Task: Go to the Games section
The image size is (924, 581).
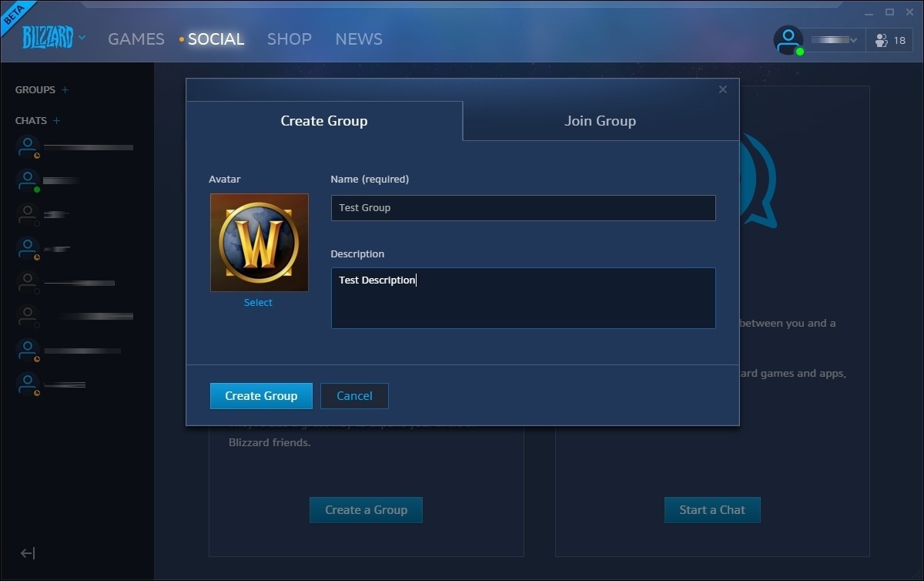Action: coord(136,39)
